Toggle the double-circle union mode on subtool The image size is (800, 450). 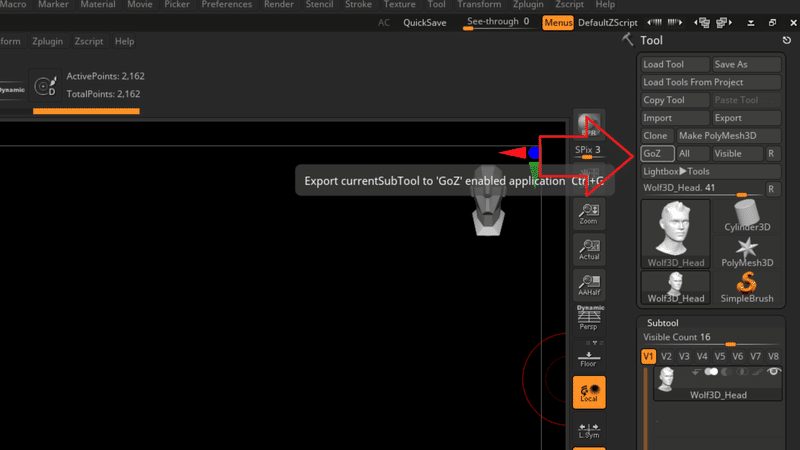[711, 372]
